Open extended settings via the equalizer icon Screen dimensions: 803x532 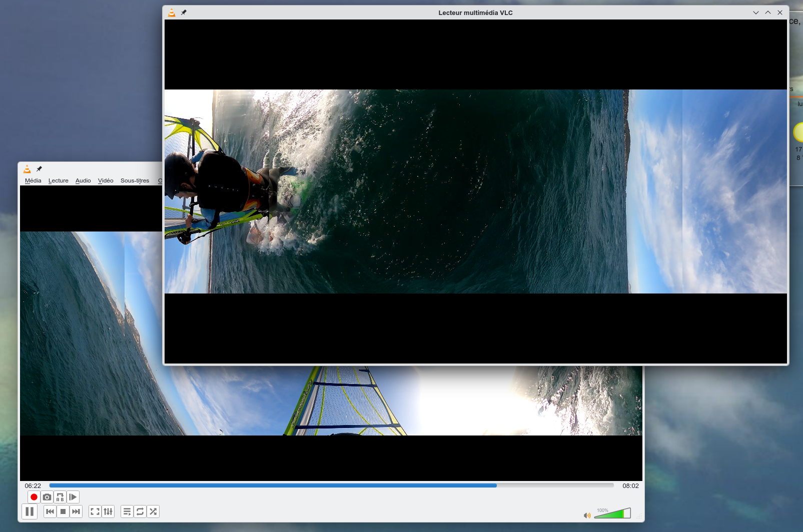pos(108,511)
